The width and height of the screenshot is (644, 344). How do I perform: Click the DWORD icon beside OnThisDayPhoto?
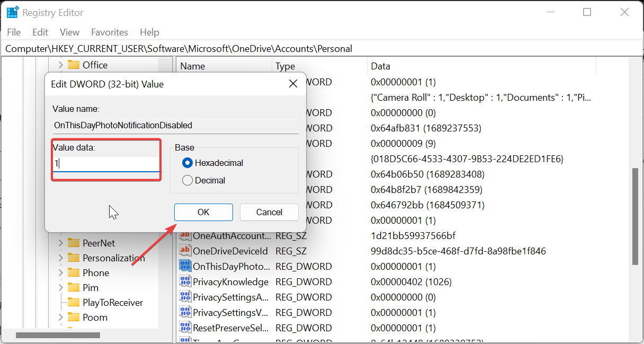point(185,266)
